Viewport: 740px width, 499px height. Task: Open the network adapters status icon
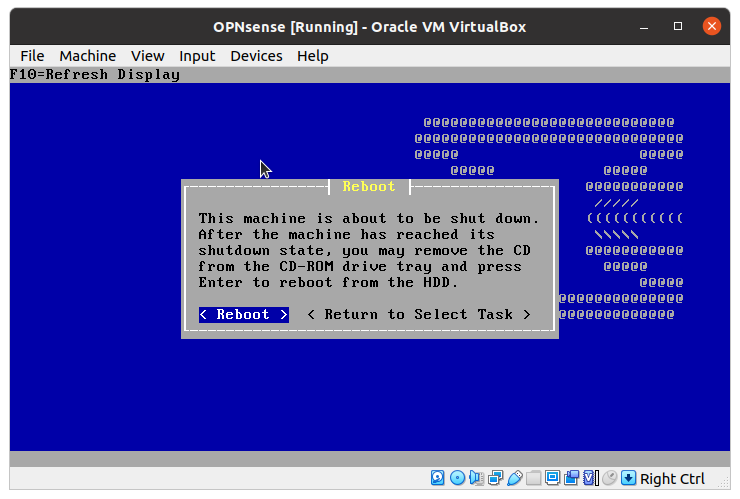click(496, 478)
